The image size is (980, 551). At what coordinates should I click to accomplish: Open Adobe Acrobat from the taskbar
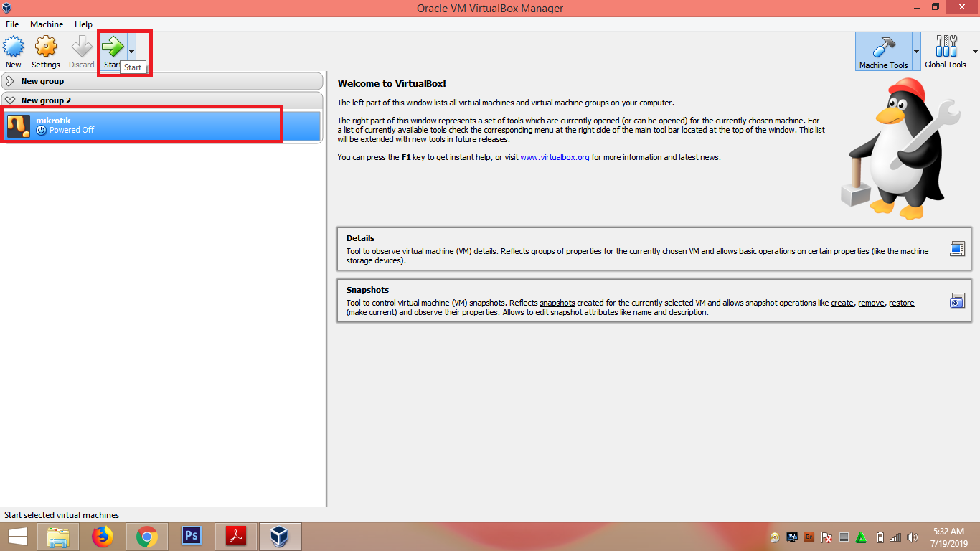pyautogui.click(x=236, y=537)
